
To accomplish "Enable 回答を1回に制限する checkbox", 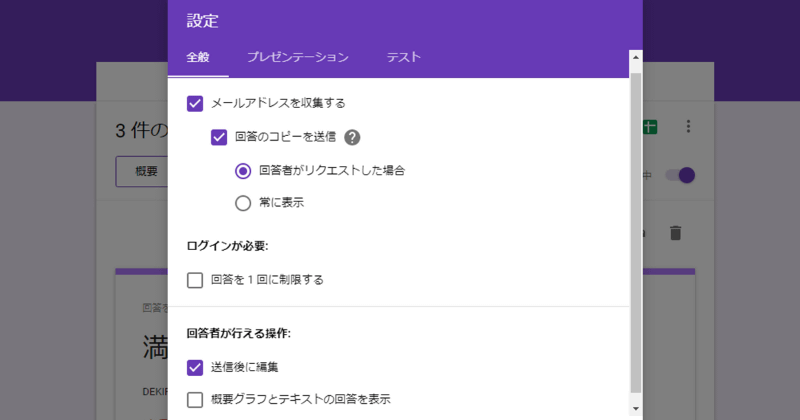I will coord(195,280).
